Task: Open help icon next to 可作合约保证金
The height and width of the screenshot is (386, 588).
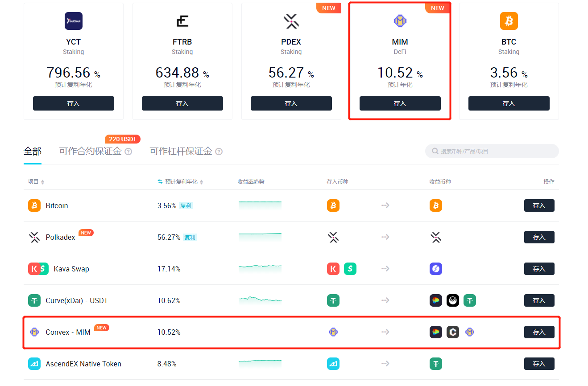Action: 128,152
